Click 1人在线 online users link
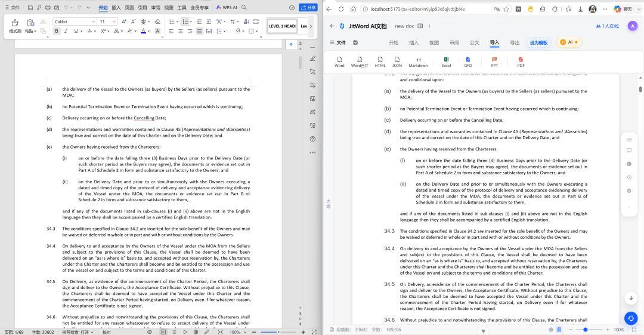 608,26
